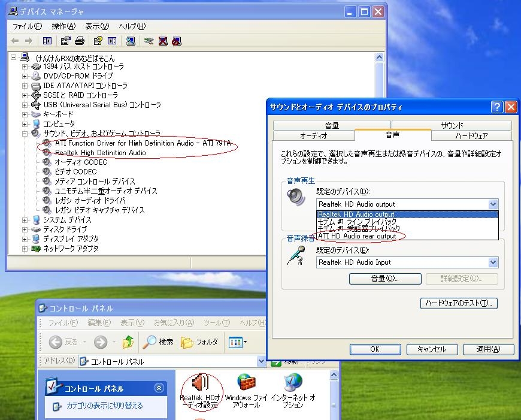Collapse the コントロール パネル side panel chevron

click(159, 388)
